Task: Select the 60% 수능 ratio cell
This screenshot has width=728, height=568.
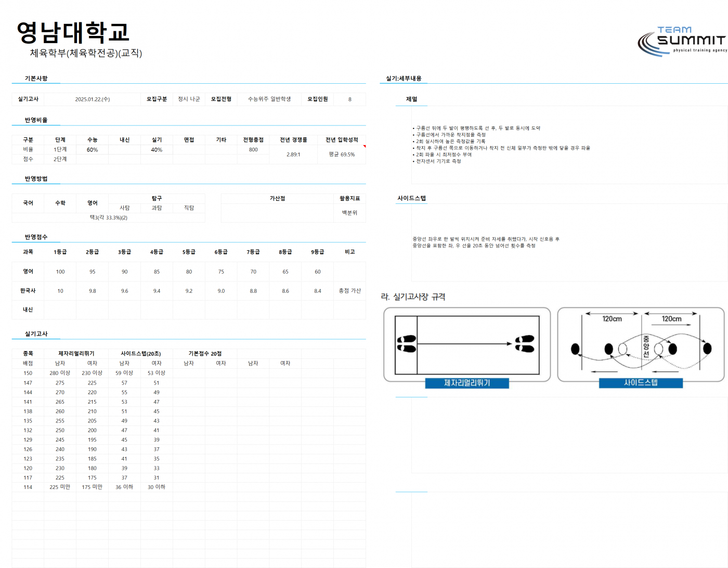Action: (x=93, y=150)
